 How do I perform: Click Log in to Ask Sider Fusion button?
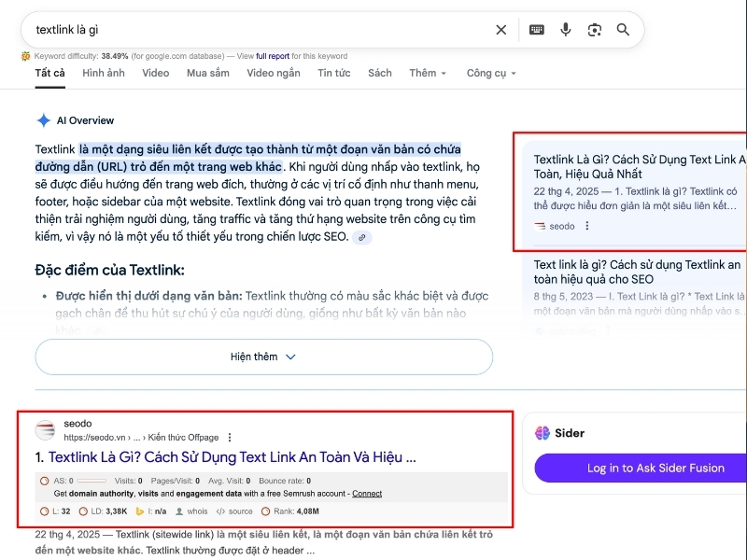tap(641, 468)
